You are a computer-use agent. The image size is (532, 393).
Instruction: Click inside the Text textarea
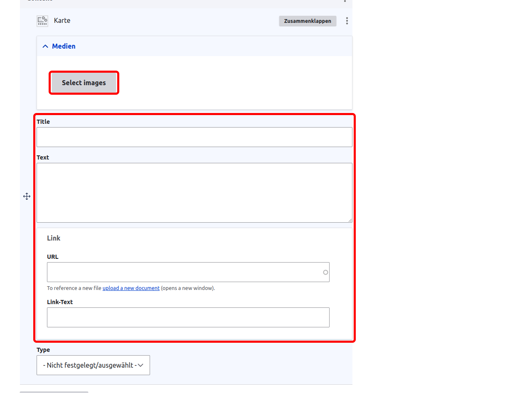pyautogui.click(x=195, y=193)
